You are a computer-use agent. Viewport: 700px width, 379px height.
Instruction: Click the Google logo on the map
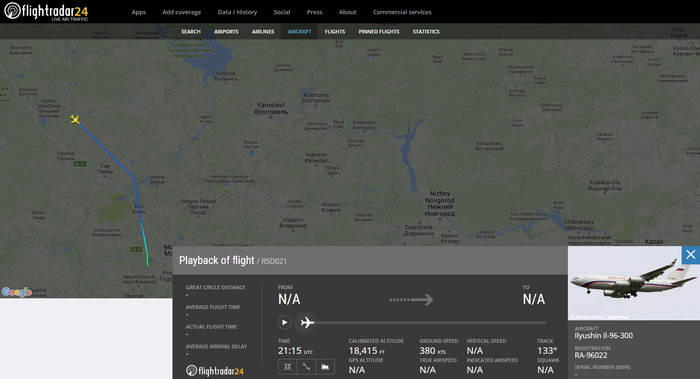(x=17, y=292)
